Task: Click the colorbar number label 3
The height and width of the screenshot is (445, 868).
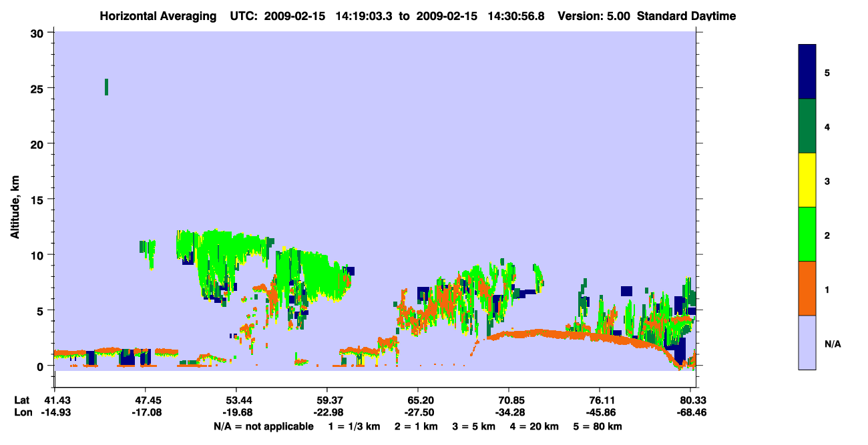Action: 827,181
